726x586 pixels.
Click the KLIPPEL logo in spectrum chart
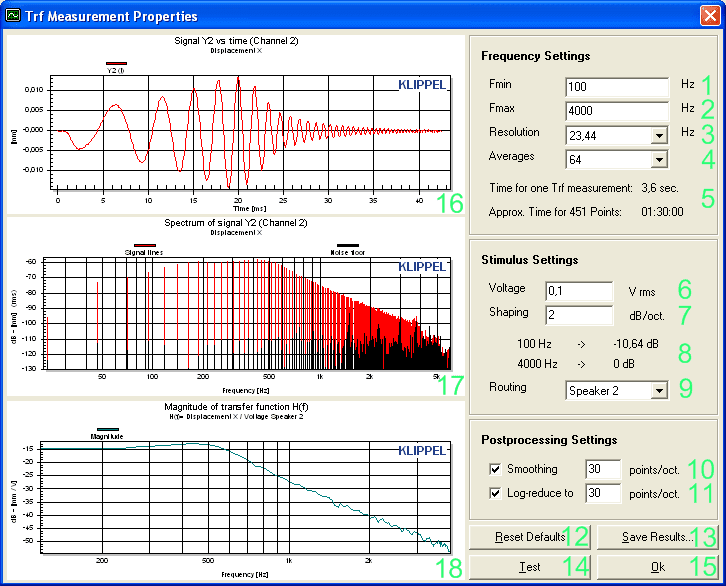422,267
